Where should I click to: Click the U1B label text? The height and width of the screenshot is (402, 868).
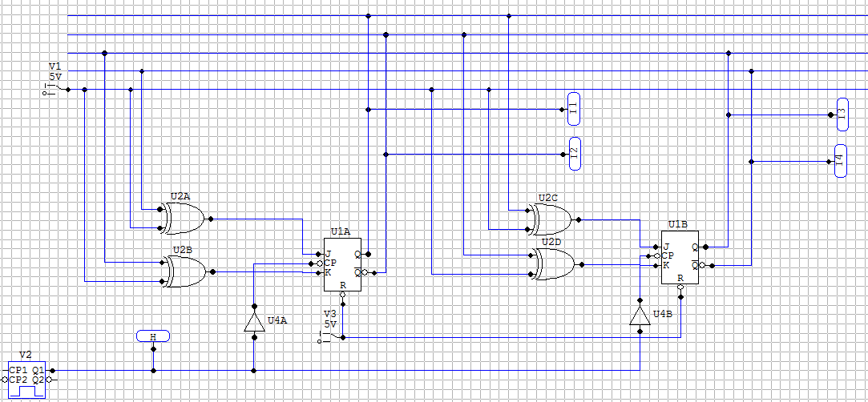[x=679, y=225]
